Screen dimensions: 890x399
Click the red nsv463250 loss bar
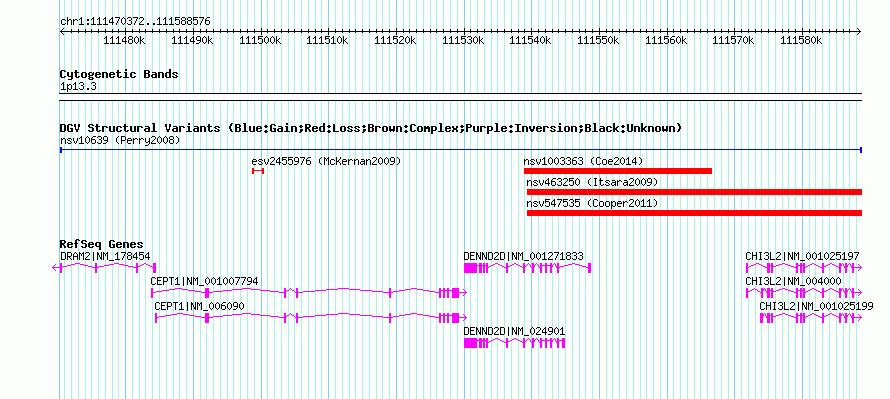pyautogui.click(x=694, y=192)
